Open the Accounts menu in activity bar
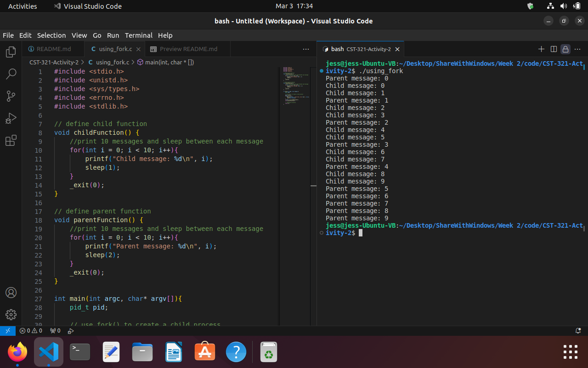Image resolution: width=588 pixels, height=368 pixels. point(11,293)
